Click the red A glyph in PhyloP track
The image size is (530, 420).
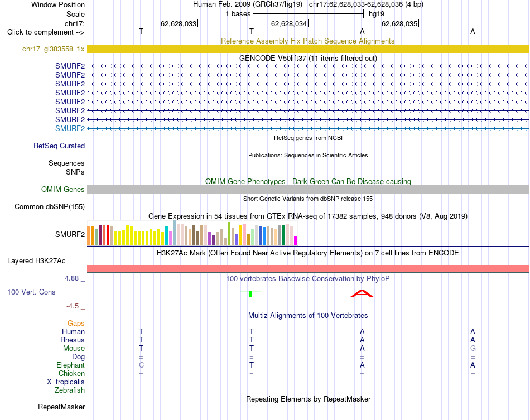pyautogui.click(x=362, y=293)
